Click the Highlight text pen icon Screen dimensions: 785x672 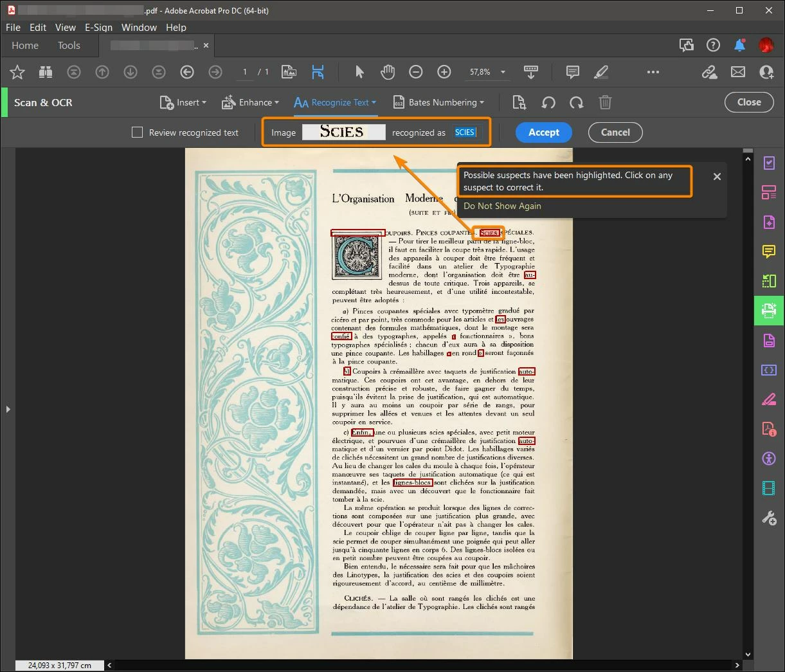tap(601, 72)
